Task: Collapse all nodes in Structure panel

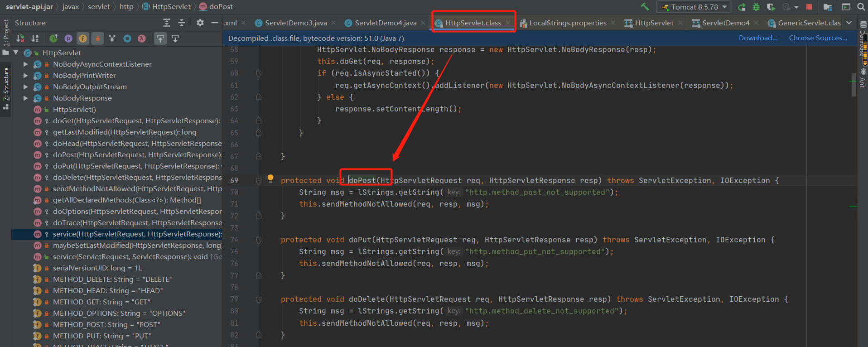Action: [182, 23]
